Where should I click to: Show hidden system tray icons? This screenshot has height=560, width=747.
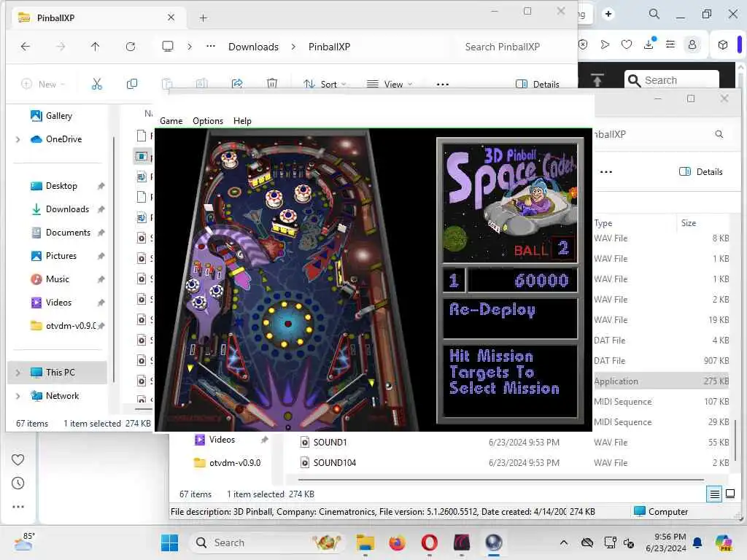pyautogui.click(x=564, y=542)
